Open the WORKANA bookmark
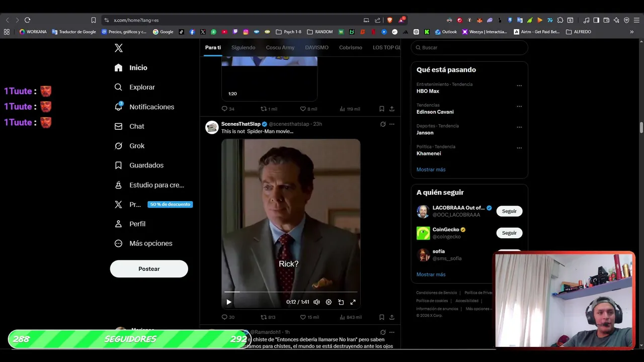This screenshot has width=644, height=362. pos(33,32)
